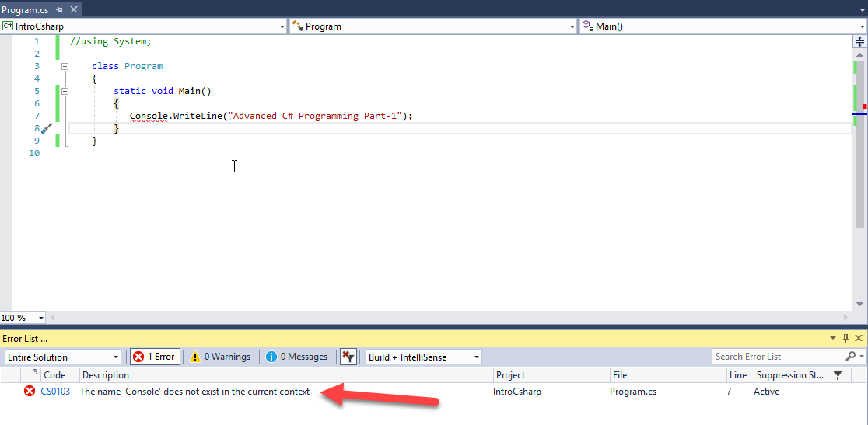The width and height of the screenshot is (868, 425).
Task: Click the clear all filters icon
Action: pyautogui.click(x=348, y=357)
